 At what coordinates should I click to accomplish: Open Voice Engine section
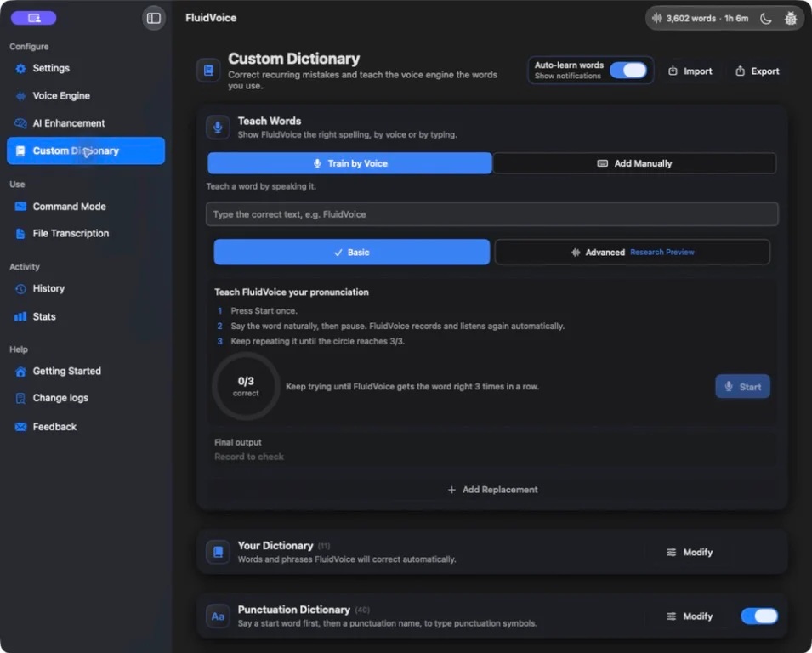86,96
